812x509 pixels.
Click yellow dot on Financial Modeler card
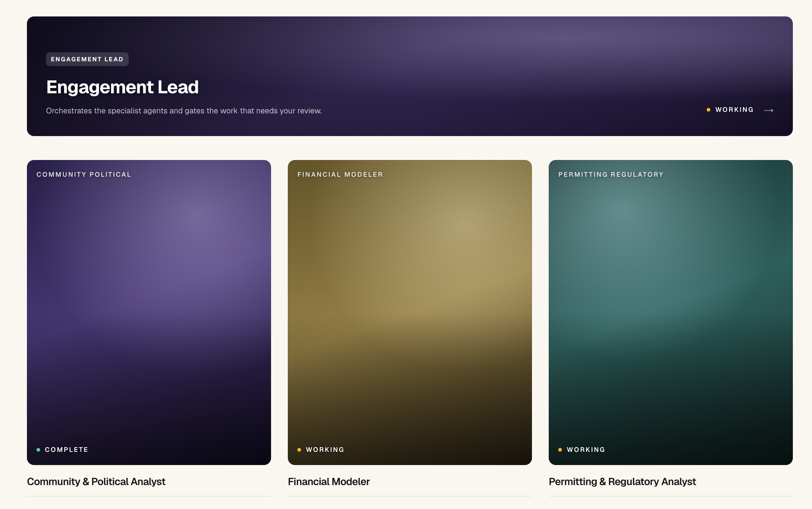tap(299, 450)
